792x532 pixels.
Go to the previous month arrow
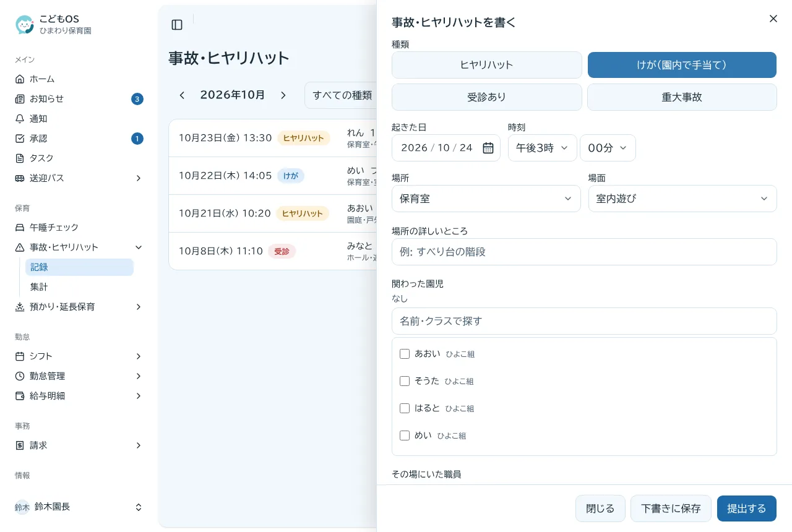tap(182, 95)
